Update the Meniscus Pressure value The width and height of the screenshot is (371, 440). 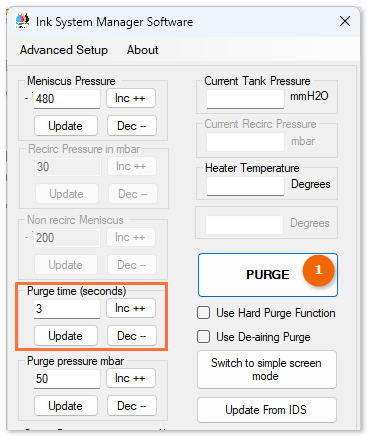(x=66, y=126)
